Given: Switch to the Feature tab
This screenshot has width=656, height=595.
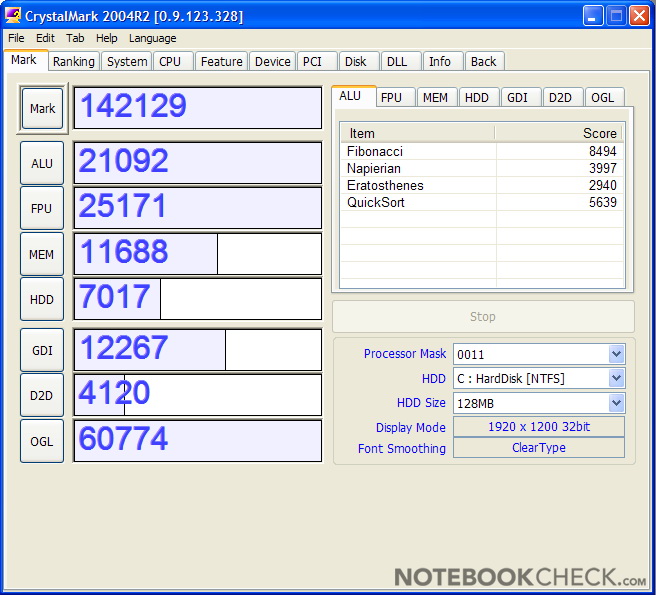Looking at the screenshot, I should coord(221,62).
